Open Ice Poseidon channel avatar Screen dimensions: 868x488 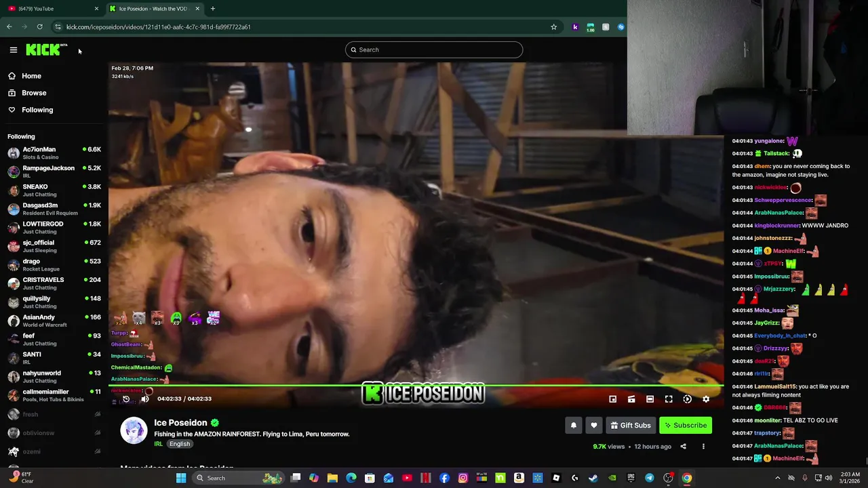pos(134,430)
